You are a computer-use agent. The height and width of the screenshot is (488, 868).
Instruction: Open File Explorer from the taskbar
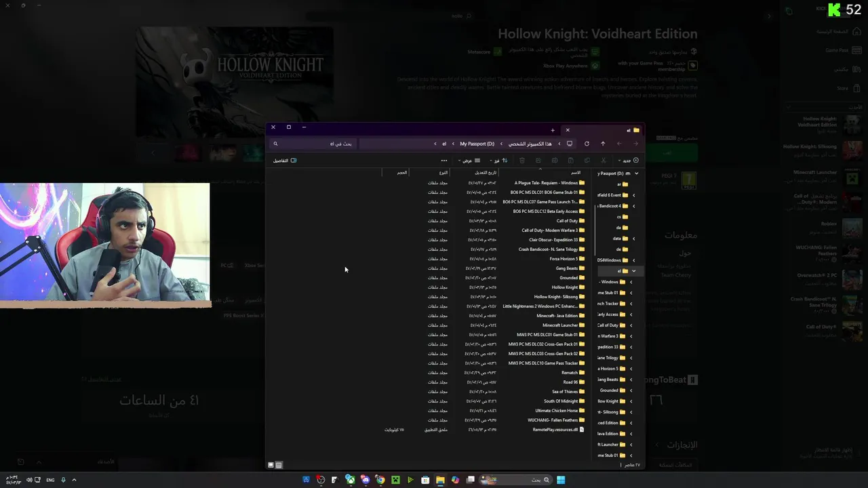[x=440, y=480]
